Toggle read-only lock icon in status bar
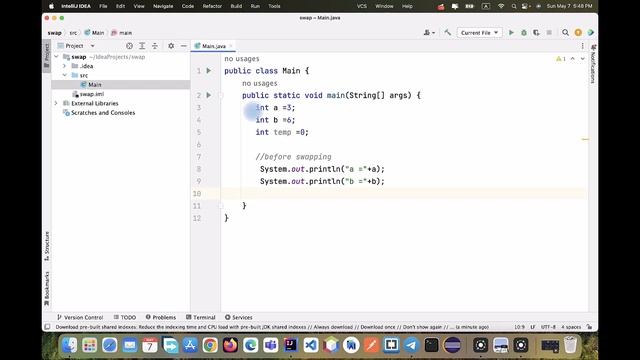This screenshot has height=360, width=640. [589, 327]
